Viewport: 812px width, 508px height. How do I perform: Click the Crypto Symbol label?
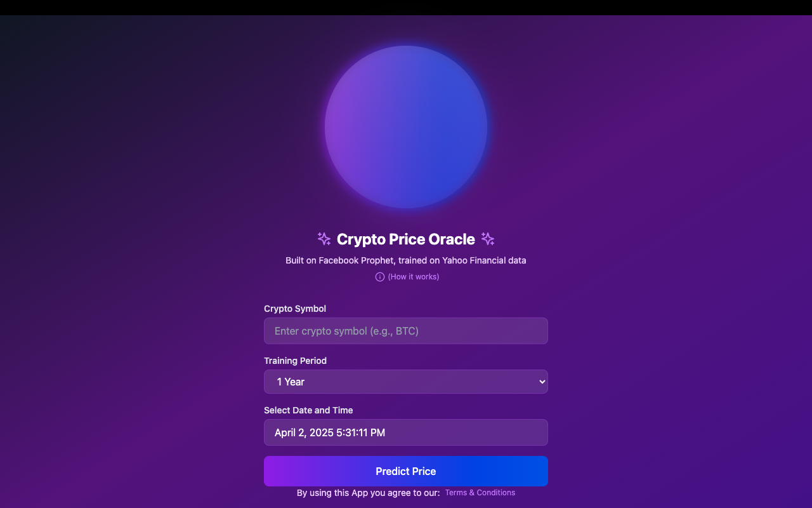click(x=295, y=309)
